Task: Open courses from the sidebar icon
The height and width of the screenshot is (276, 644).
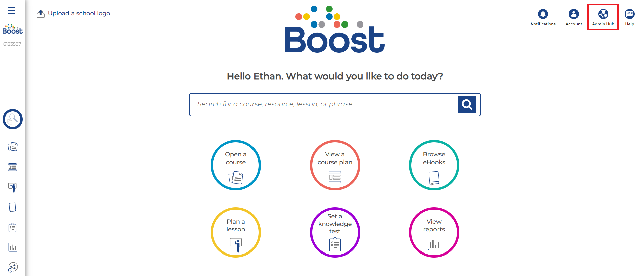Action: [13, 147]
